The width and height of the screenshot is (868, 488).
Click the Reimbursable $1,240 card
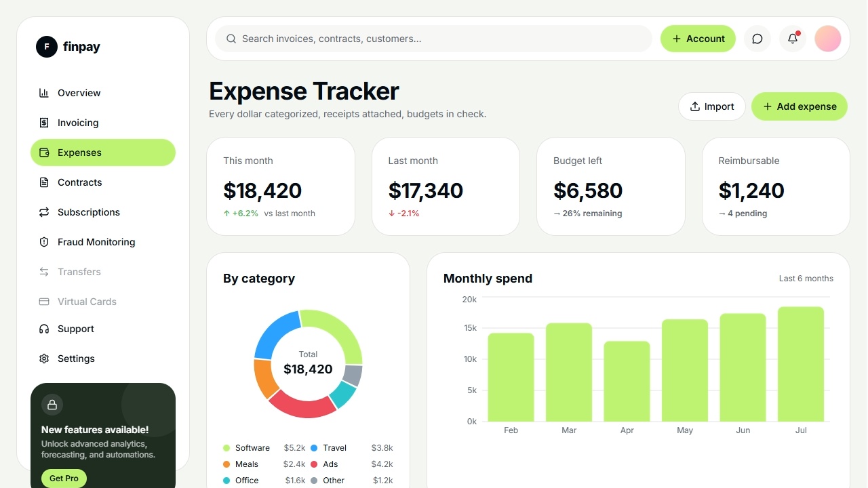point(776,186)
